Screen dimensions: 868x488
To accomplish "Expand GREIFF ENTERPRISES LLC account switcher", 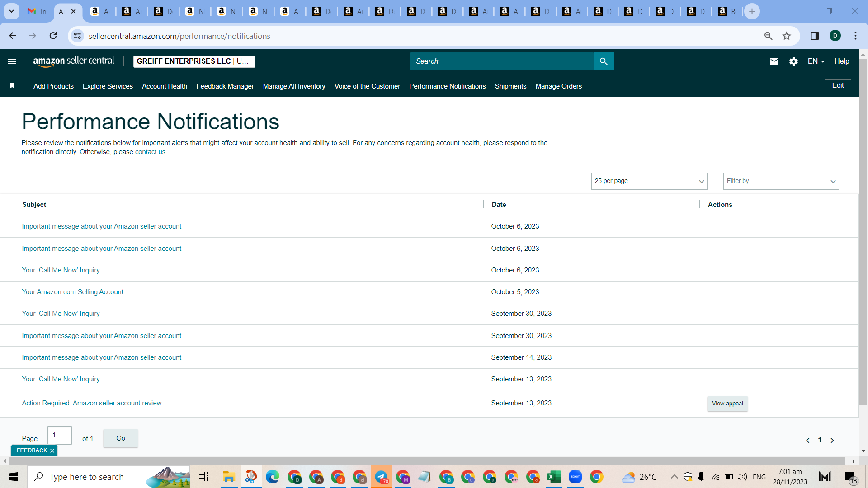I will (194, 61).
